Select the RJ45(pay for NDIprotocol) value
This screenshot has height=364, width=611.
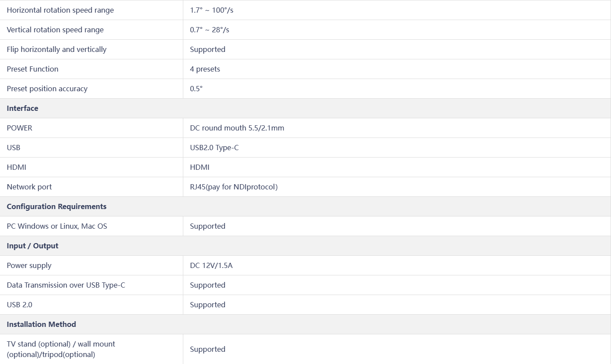(x=234, y=187)
